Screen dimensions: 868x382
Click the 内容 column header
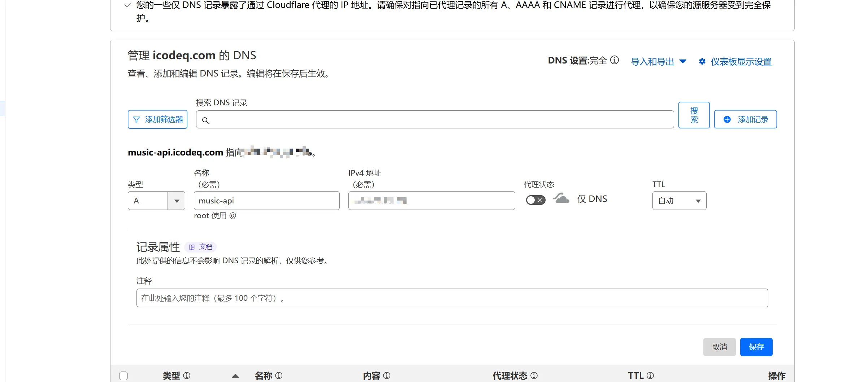click(x=372, y=376)
